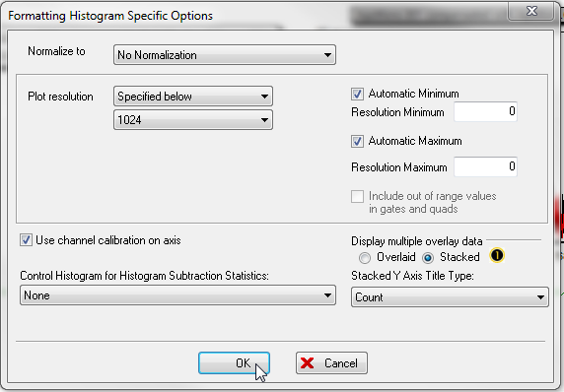Click the 'Resolution Minimum' label

(x=397, y=112)
